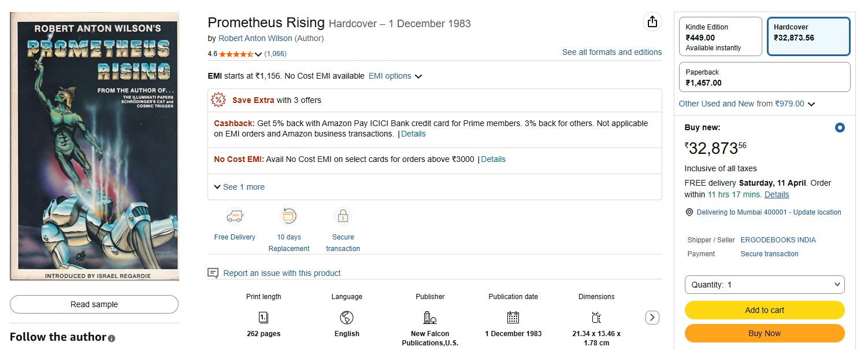The width and height of the screenshot is (868, 350).
Task: Click the next arrow in product details carousel
Action: coord(652,317)
